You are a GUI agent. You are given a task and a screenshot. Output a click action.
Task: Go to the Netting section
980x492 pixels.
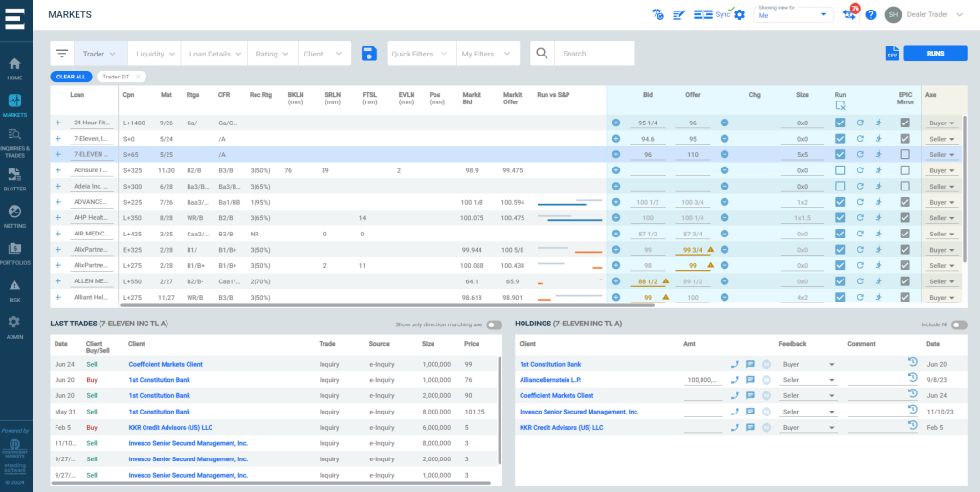15,215
